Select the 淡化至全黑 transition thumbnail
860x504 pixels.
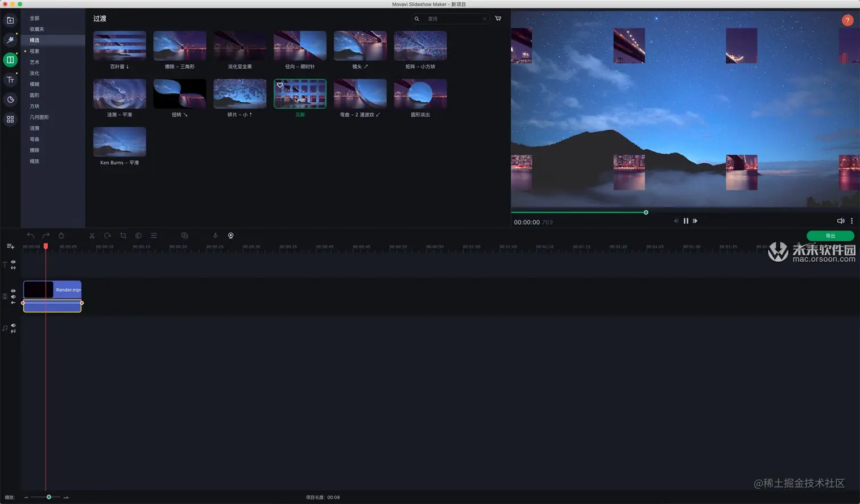click(x=240, y=46)
